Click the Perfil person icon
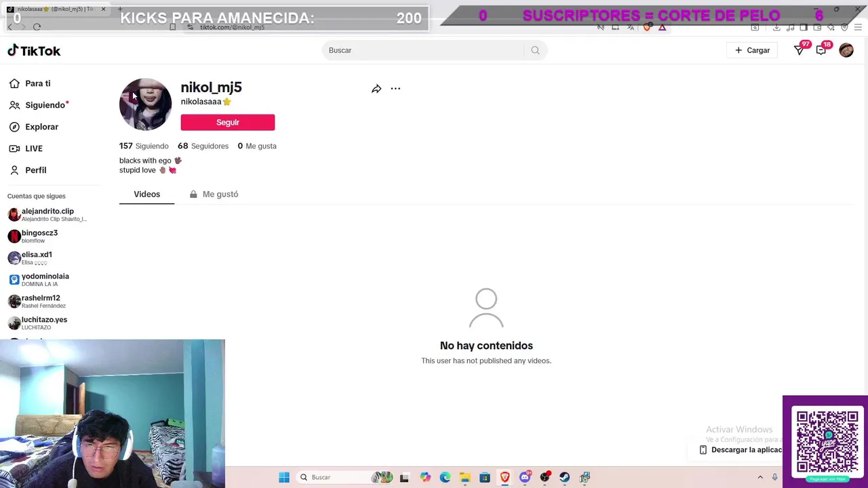Viewport: 868px width, 488px height. click(14, 170)
